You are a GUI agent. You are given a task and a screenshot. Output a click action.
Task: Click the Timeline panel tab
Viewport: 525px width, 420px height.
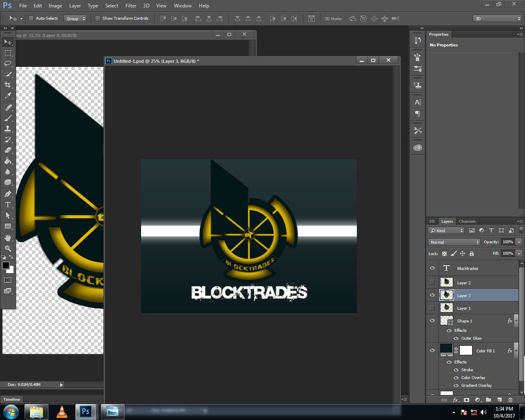click(x=11, y=399)
